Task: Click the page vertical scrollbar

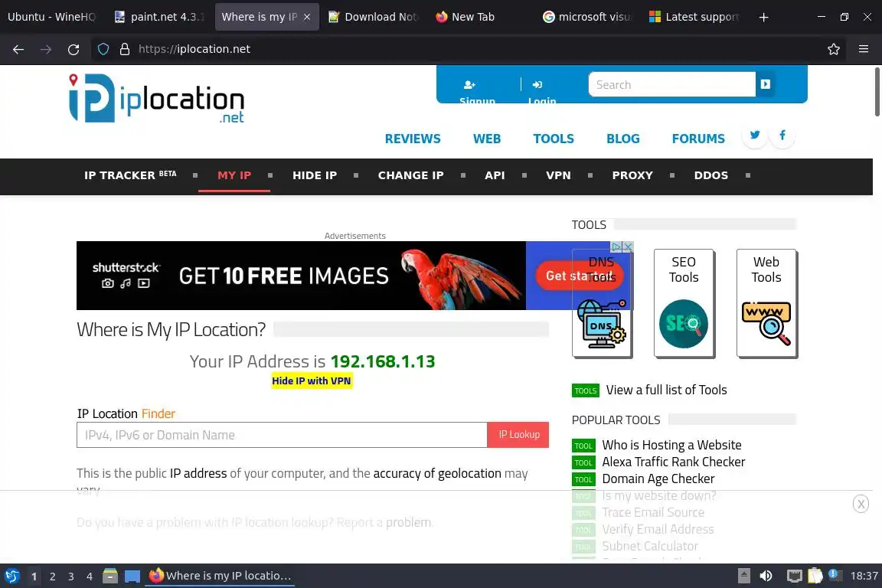Action: point(877,91)
